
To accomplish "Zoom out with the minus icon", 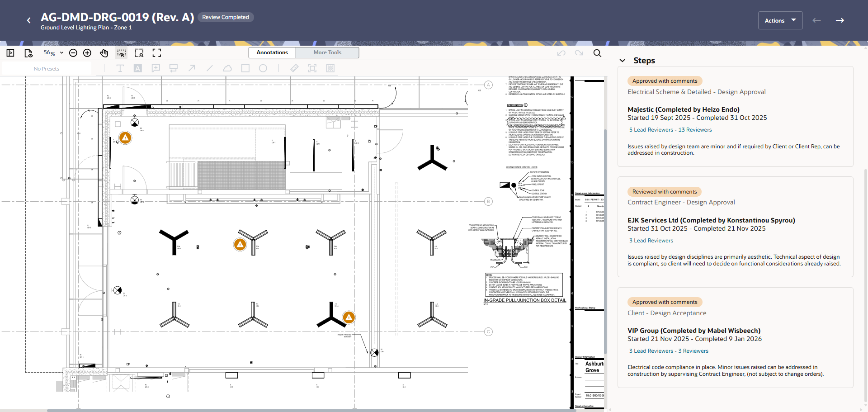I will 73,53.
